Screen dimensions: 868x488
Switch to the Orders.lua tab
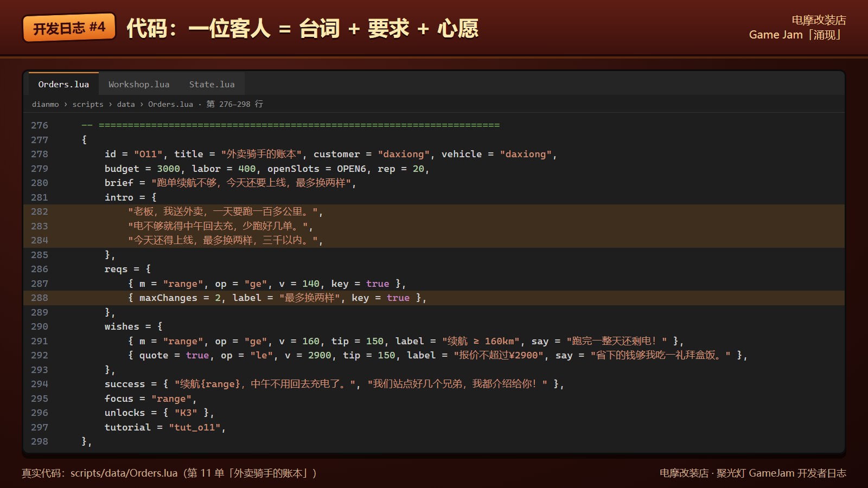coord(63,84)
